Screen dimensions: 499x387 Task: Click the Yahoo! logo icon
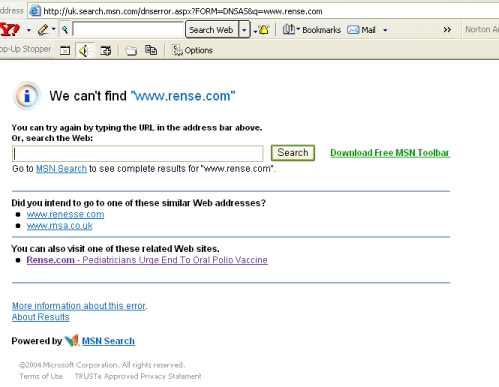click(x=10, y=30)
